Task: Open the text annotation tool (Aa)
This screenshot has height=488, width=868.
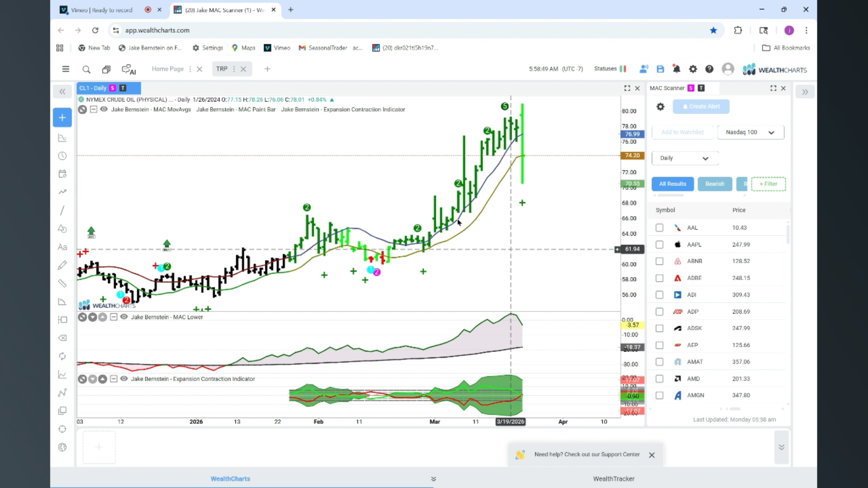Action: point(62,247)
